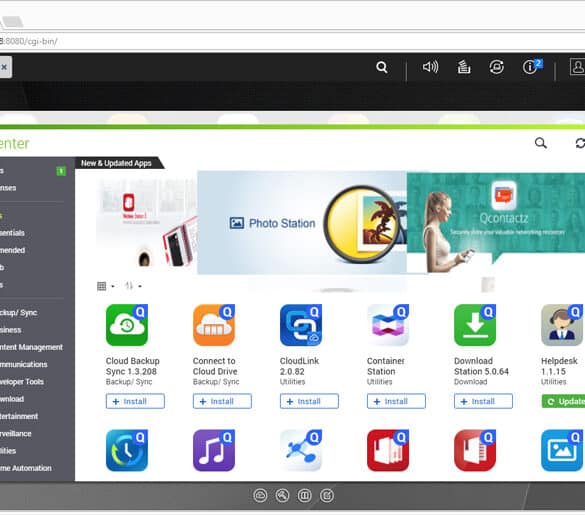
Task: Open Connect to Cloud Drive app icon
Action: coord(214,325)
